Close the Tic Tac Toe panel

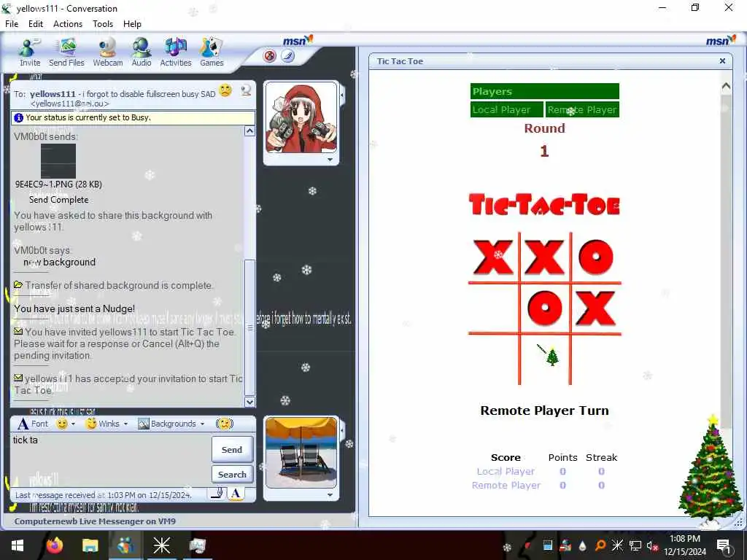point(722,61)
